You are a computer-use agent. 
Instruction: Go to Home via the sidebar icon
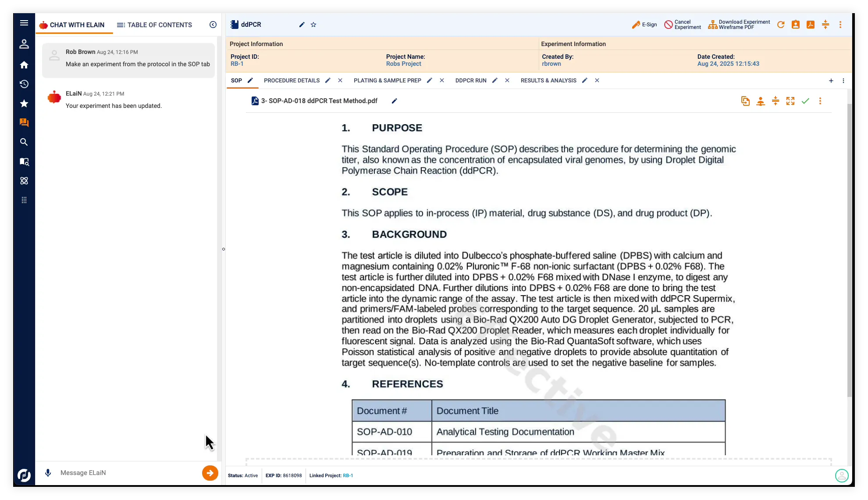click(x=24, y=65)
